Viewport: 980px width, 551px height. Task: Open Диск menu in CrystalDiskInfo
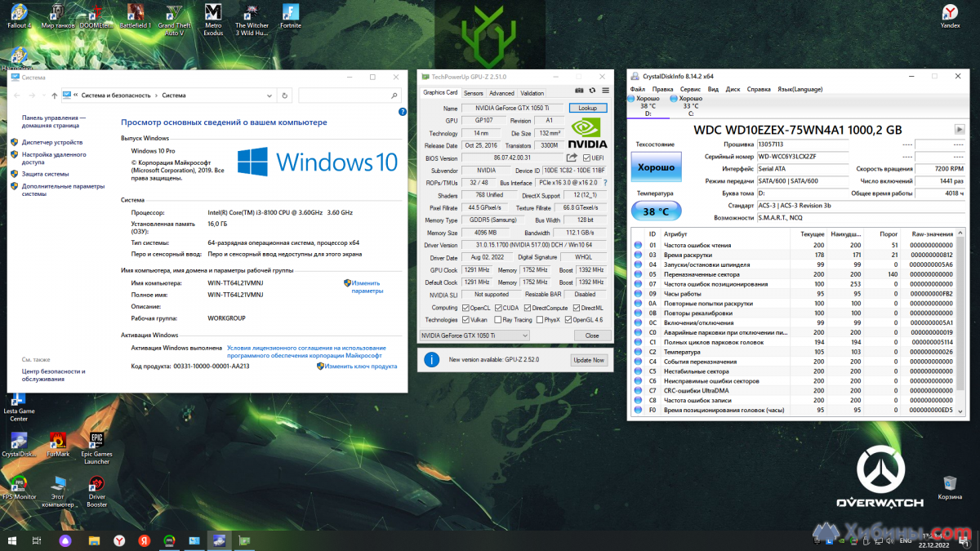(733, 89)
